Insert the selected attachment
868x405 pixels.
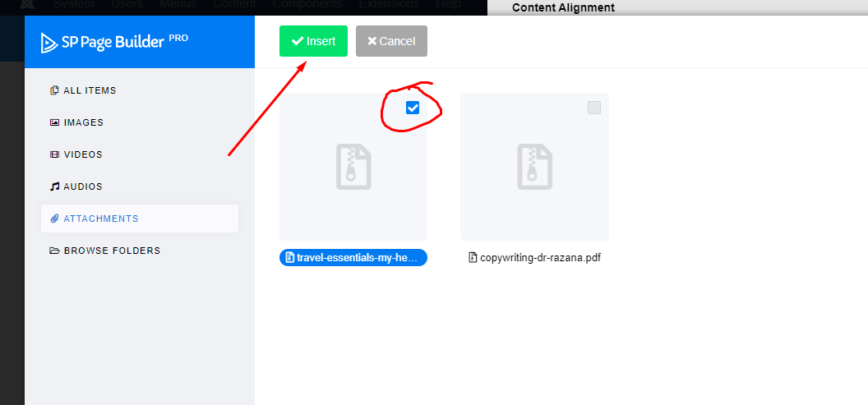tap(313, 41)
